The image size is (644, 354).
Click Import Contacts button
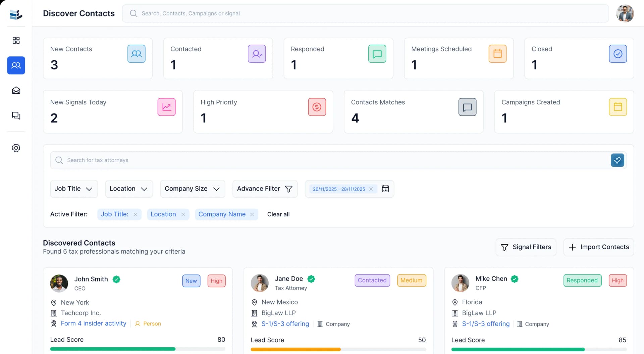point(599,247)
